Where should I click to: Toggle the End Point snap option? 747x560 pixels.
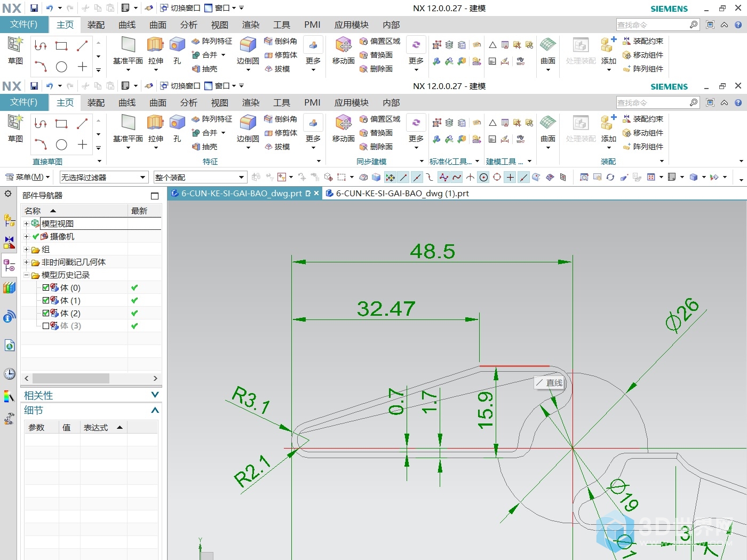[x=404, y=177]
